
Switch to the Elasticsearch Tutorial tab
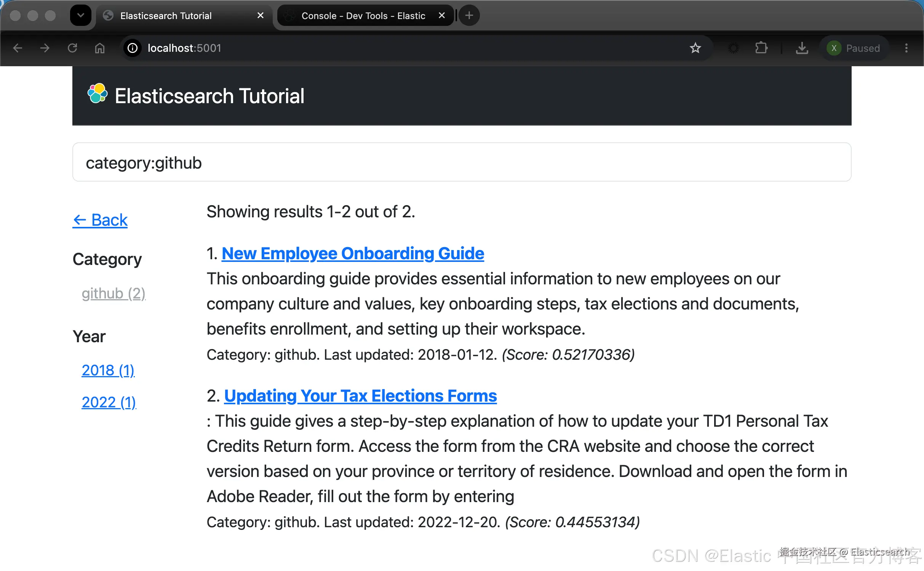pyautogui.click(x=184, y=16)
